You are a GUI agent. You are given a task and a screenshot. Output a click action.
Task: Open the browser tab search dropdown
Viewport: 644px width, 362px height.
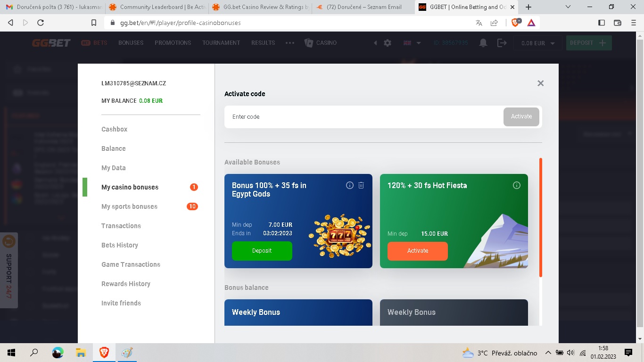[568, 7]
